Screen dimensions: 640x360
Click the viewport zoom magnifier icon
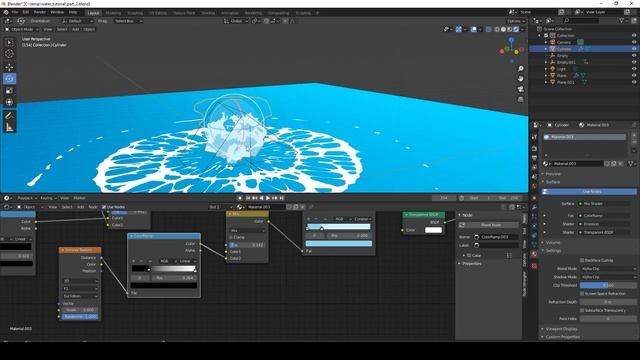point(520,69)
